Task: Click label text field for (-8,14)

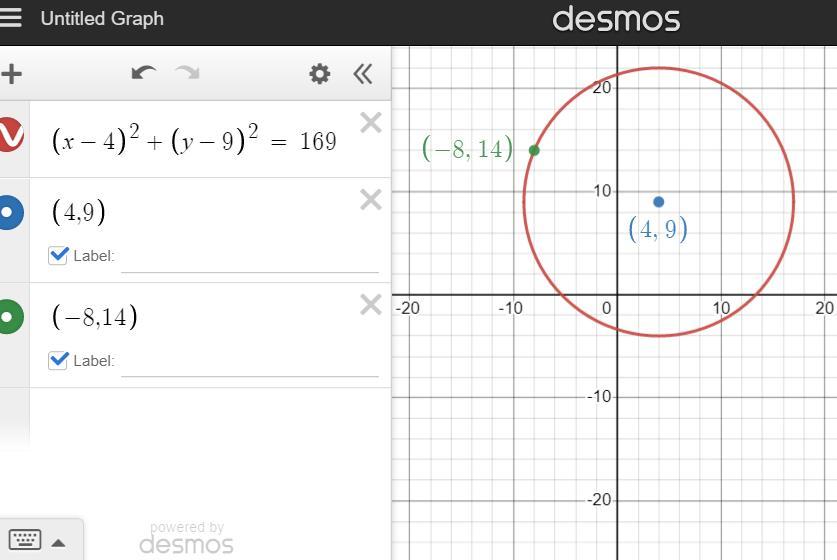Action: tap(250, 363)
